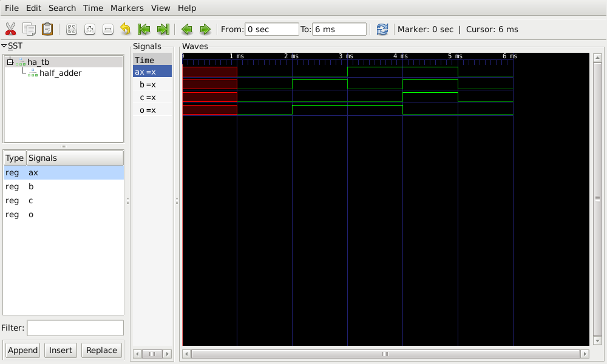Click the 2 ms timeline marker
The image size is (607, 364).
click(x=291, y=56)
